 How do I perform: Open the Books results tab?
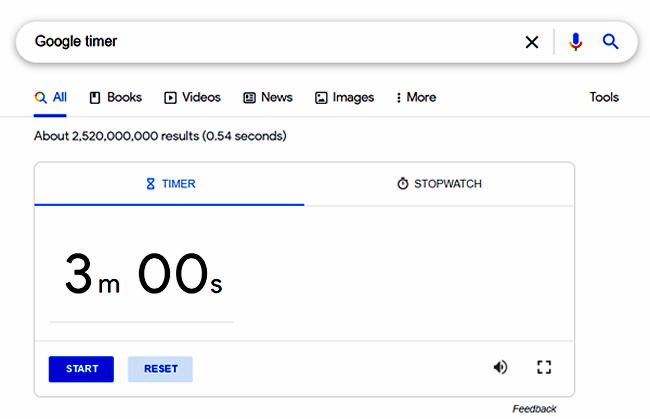[116, 97]
